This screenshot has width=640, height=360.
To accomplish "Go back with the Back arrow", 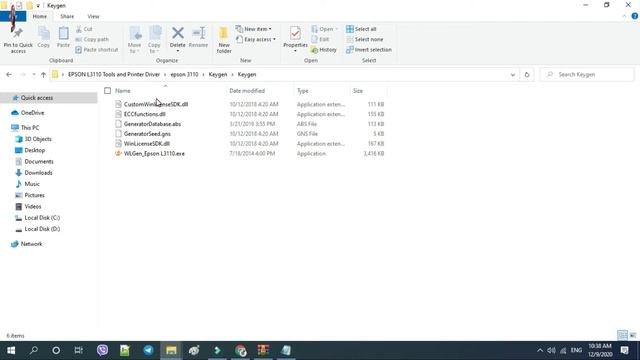I will click(x=9, y=75).
